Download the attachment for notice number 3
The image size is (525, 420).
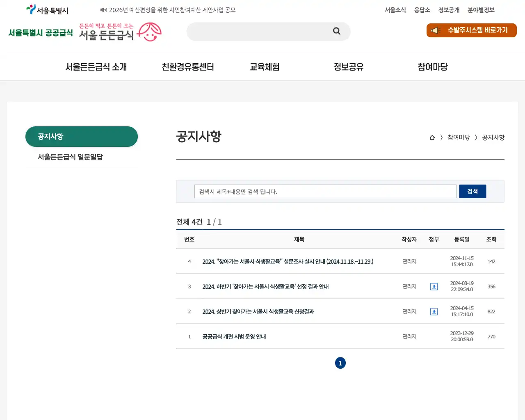(434, 287)
